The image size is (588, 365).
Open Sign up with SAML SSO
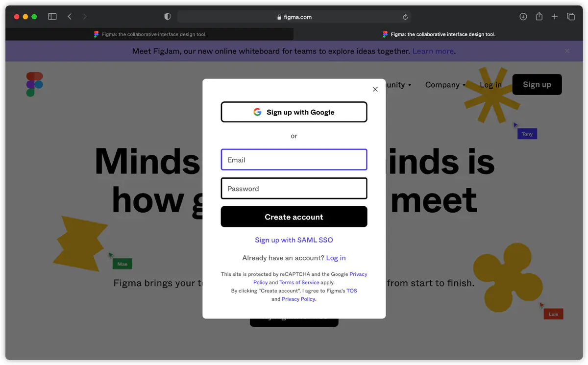click(x=294, y=240)
